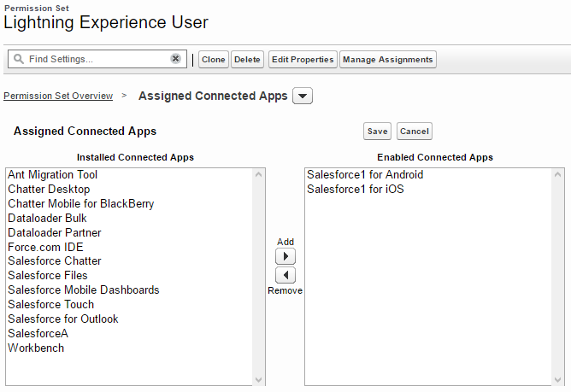
Task: Open the Assigned Connected Apps dropdown
Action: [x=303, y=97]
